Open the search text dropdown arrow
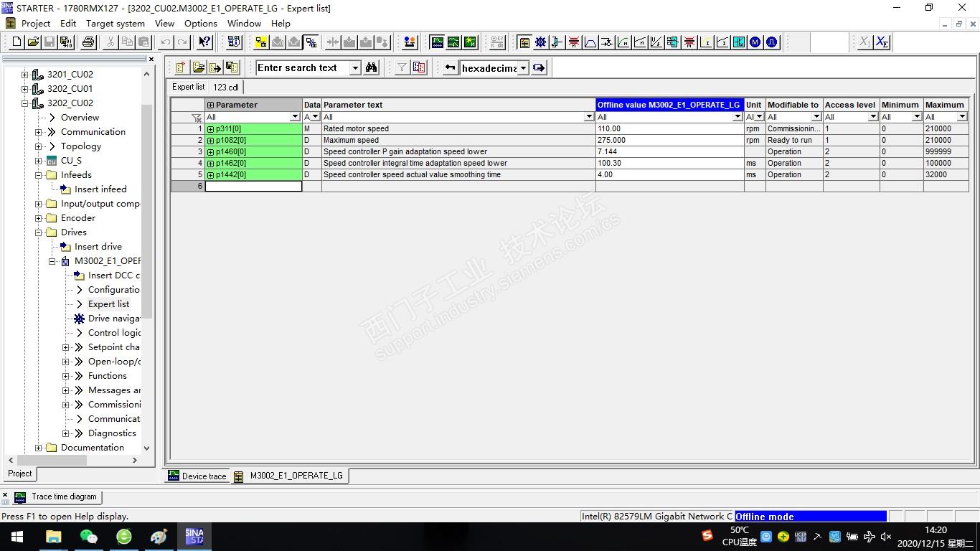Screen dimensions: 980x551 tap(355, 67)
